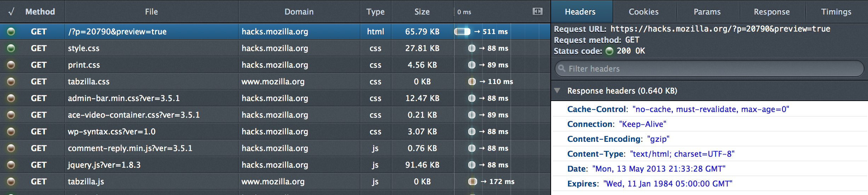Click the timeline bar of the html request
Viewport: 868px width, 195px height.
[462, 32]
